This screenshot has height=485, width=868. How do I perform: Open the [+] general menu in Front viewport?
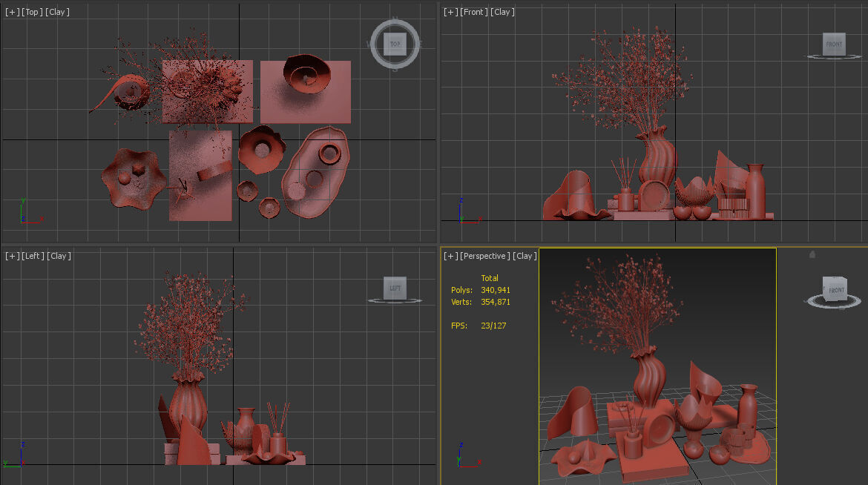point(450,12)
